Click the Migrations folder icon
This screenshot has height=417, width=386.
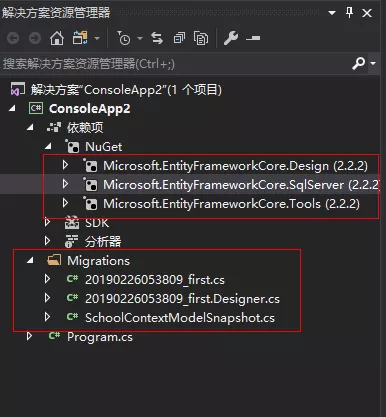pos(54,260)
